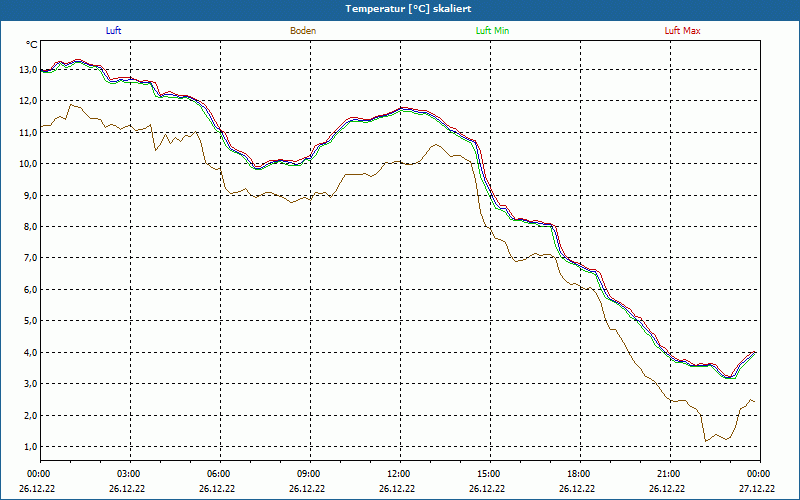This screenshot has width=800, height=500.
Task: Click the '°C' unit label on y-axis
Action: point(32,45)
